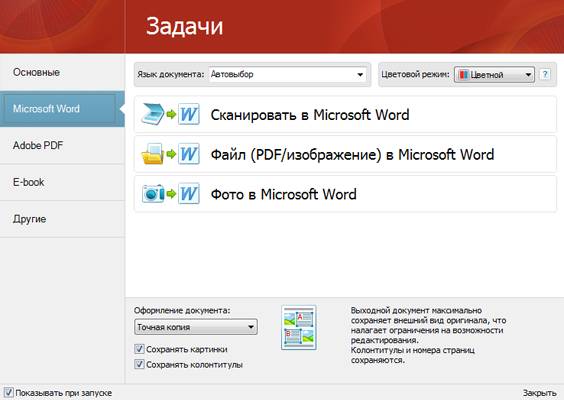The height and width of the screenshot is (400, 564).
Task: Click the camera icon for photo conversion
Action: [x=153, y=194]
